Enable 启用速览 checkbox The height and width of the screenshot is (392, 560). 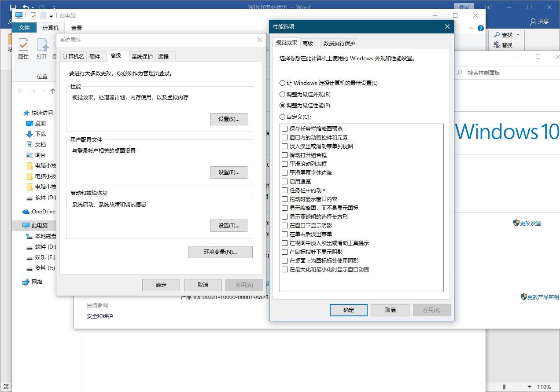pos(285,182)
